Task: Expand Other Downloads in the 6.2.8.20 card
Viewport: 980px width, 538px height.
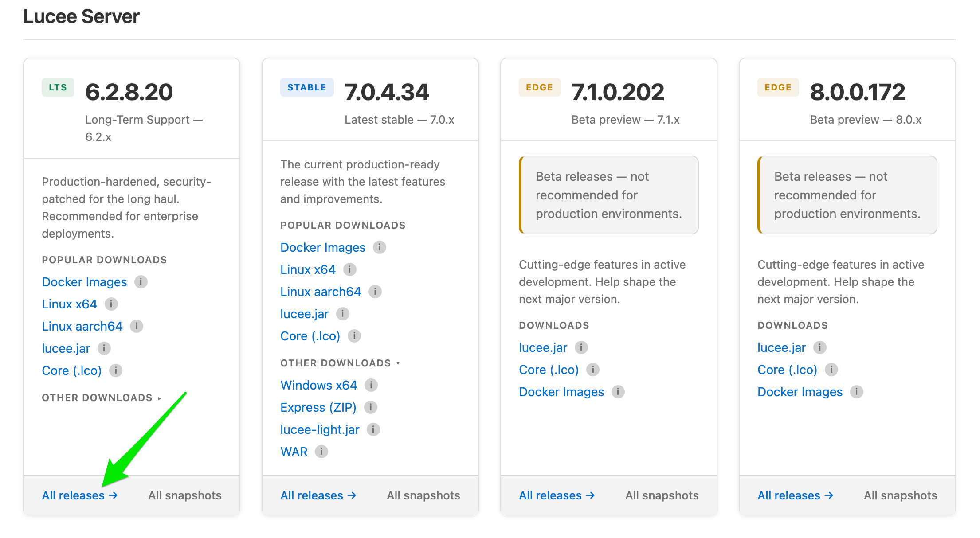Action: (x=102, y=398)
